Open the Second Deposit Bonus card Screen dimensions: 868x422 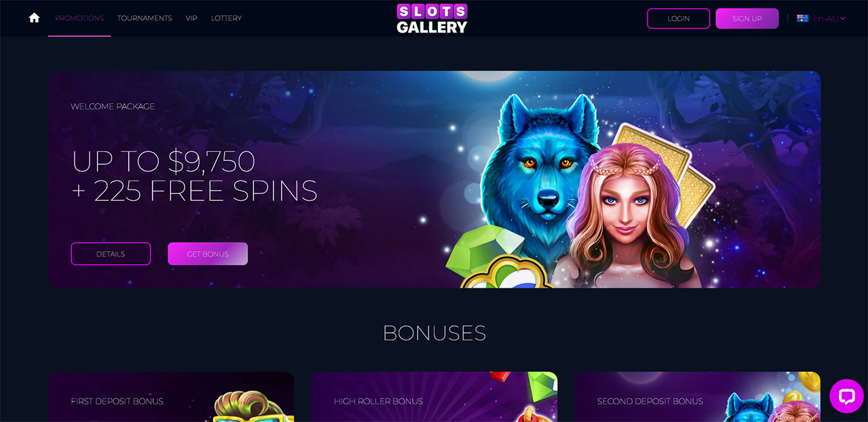(697, 397)
